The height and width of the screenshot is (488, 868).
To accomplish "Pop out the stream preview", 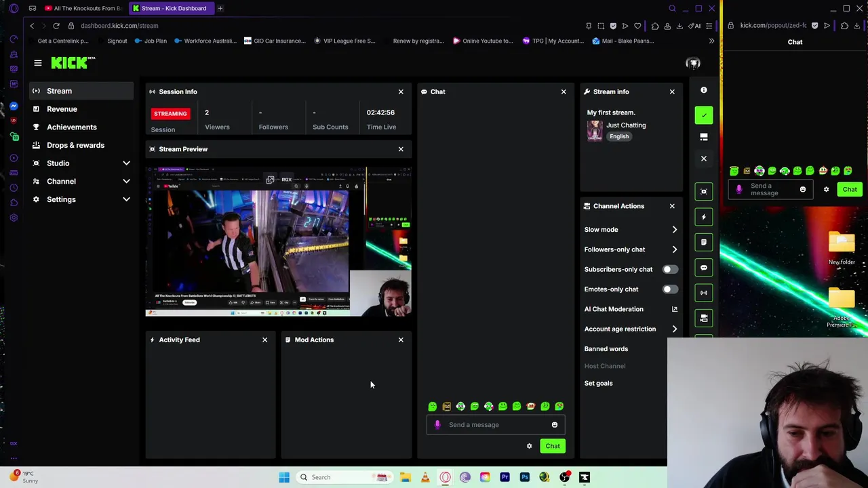I will pos(270,180).
